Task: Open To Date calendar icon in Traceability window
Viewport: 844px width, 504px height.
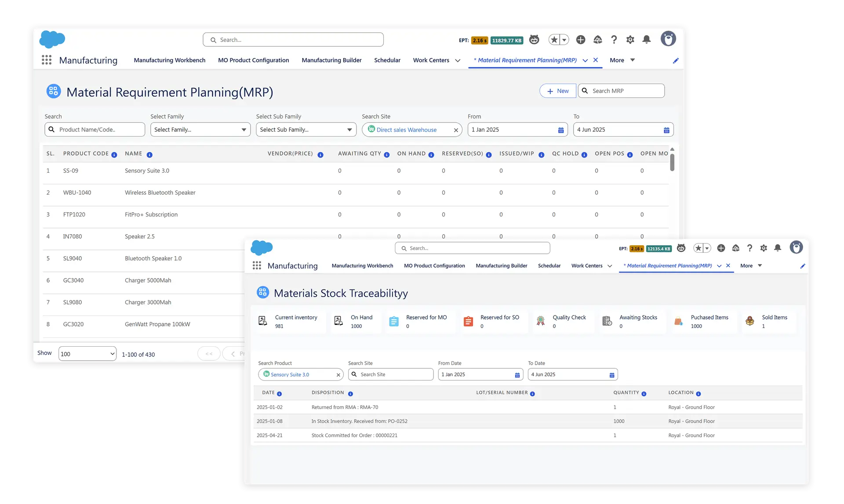Action: pos(612,375)
